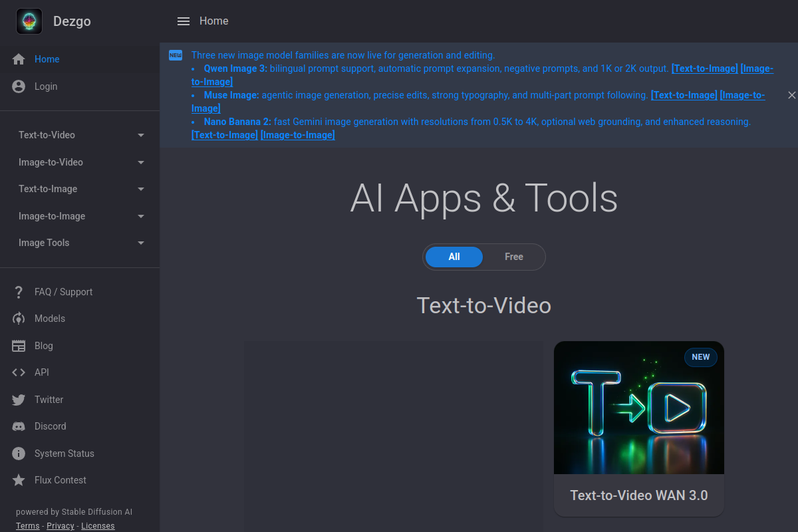Screen dimensions: 798x532
Task: Expand the Text-to-Video sidebar arrow
Action: (x=141, y=135)
